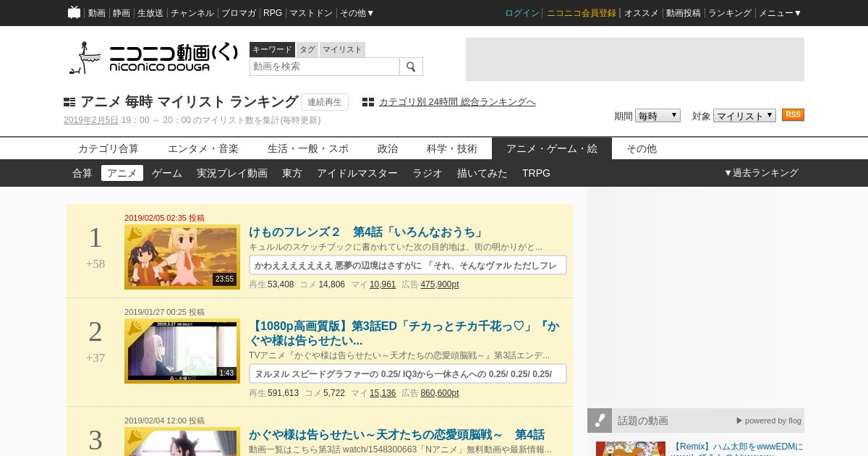Open the けものフレンズ２ video thumbnail

point(182,257)
